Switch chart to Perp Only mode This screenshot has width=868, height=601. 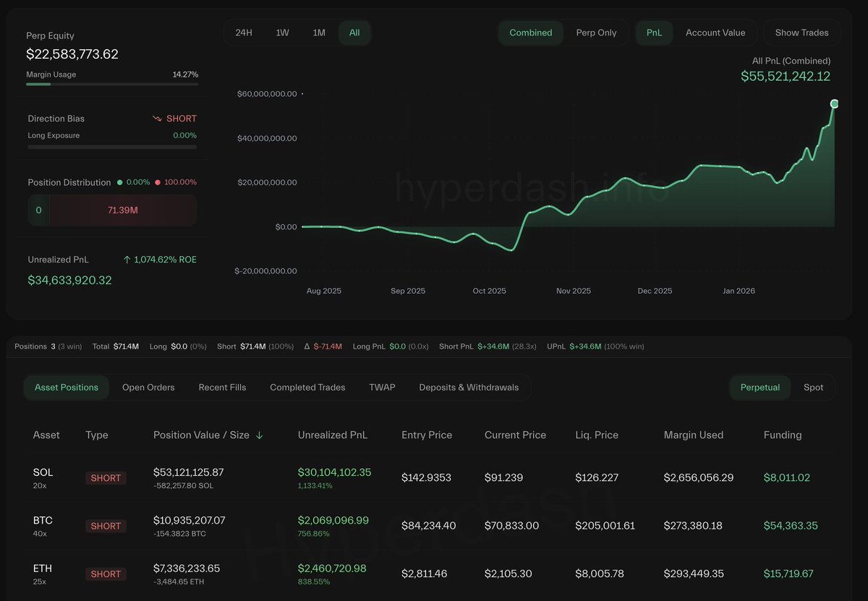pyautogui.click(x=596, y=33)
